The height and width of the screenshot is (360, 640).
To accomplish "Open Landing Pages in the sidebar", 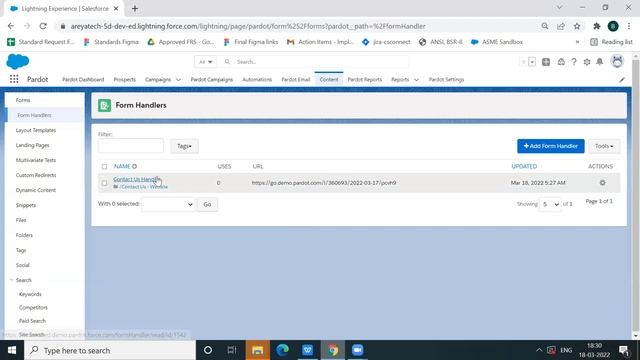I will [x=33, y=145].
